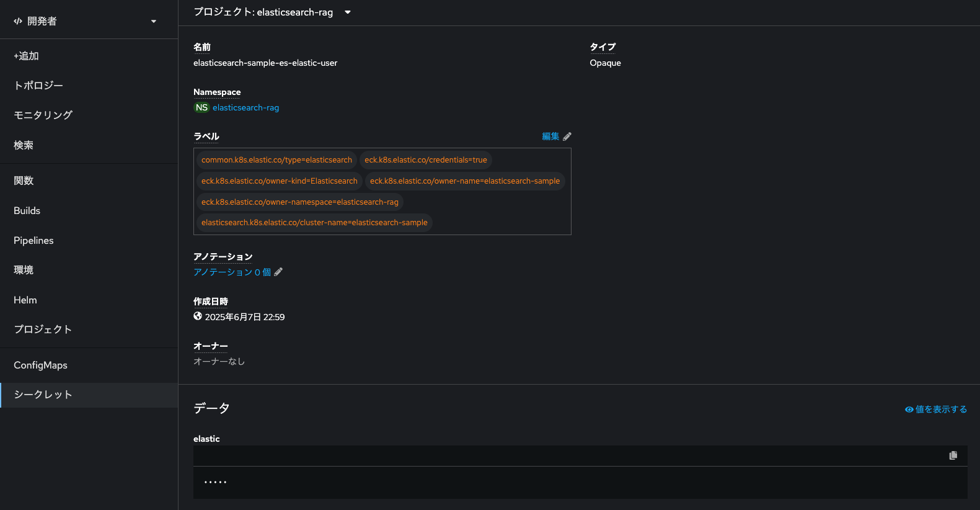Click the Namespace field label
The height and width of the screenshot is (510, 980).
pyautogui.click(x=217, y=92)
